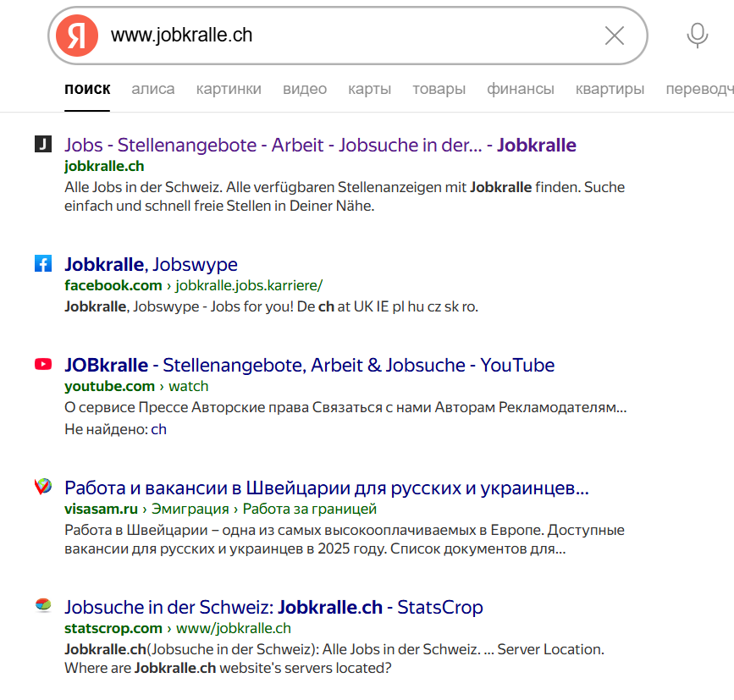Open the карты tab
The height and width of the screenshot is (700, 734).
click(369, 89)
